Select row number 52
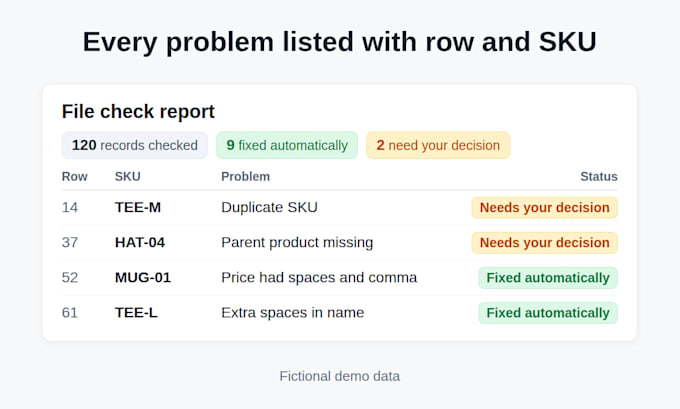Image resolution: width=680 pixels, height=409 pixels. click(x=70, y=278)
